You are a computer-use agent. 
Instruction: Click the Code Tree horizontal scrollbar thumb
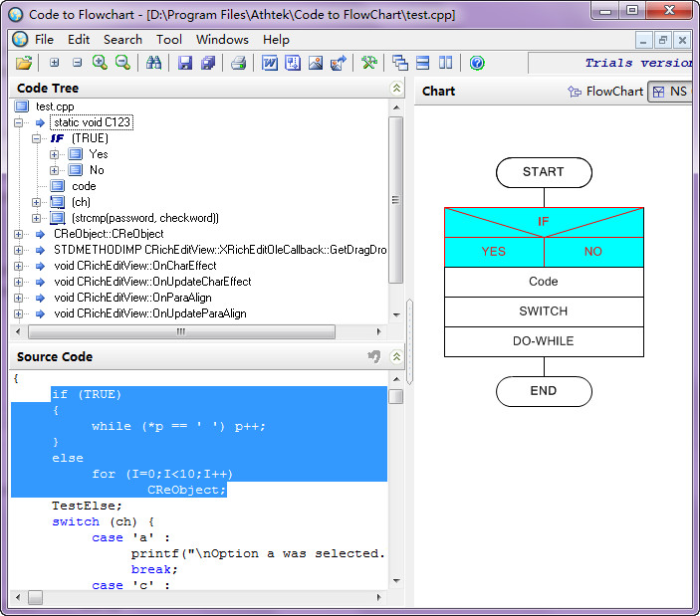(x=181, y=331)
